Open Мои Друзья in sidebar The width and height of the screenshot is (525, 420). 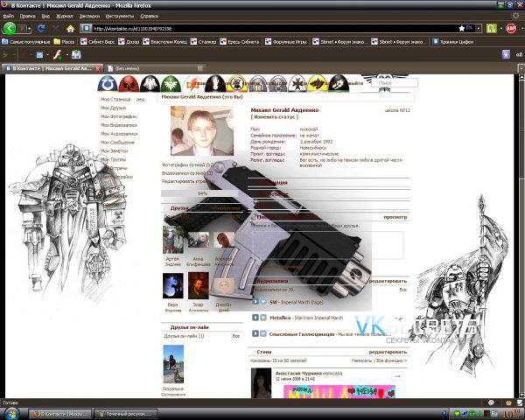[x=113, y=108]
